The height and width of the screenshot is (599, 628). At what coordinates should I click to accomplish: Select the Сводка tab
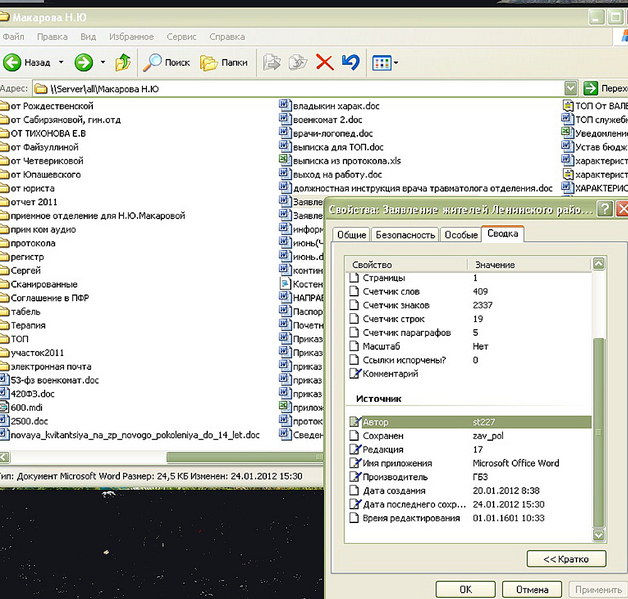tap(503, 233)
